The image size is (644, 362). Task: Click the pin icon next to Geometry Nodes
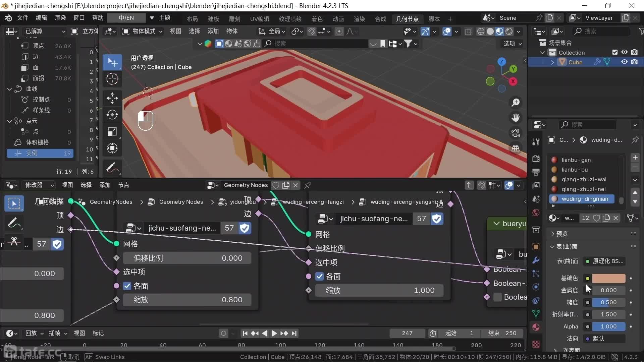pos(308,185)
